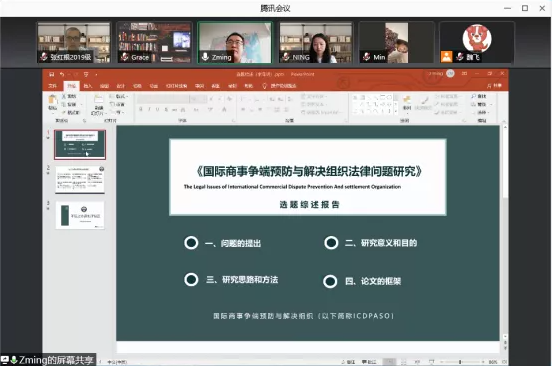The image size is (554, 366).
Task: Select the second slide thumbnail in the panel
Action: point(80,180)
